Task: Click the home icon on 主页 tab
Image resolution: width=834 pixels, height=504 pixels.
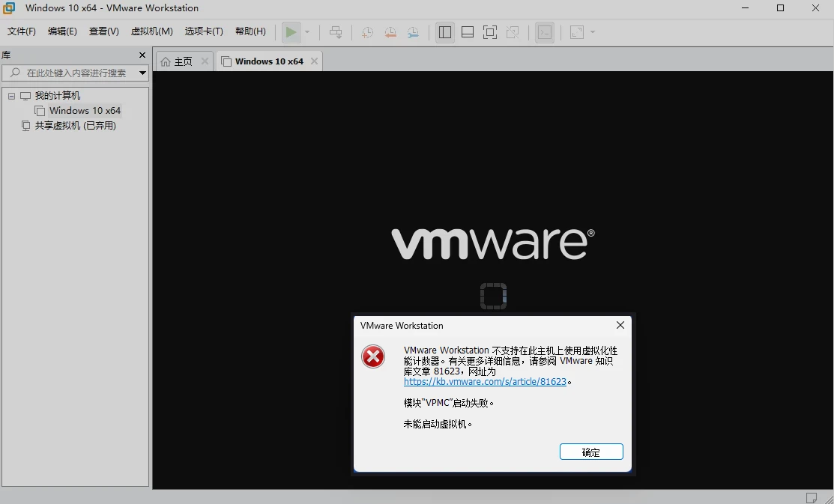Action: click(x=166, y=61)
